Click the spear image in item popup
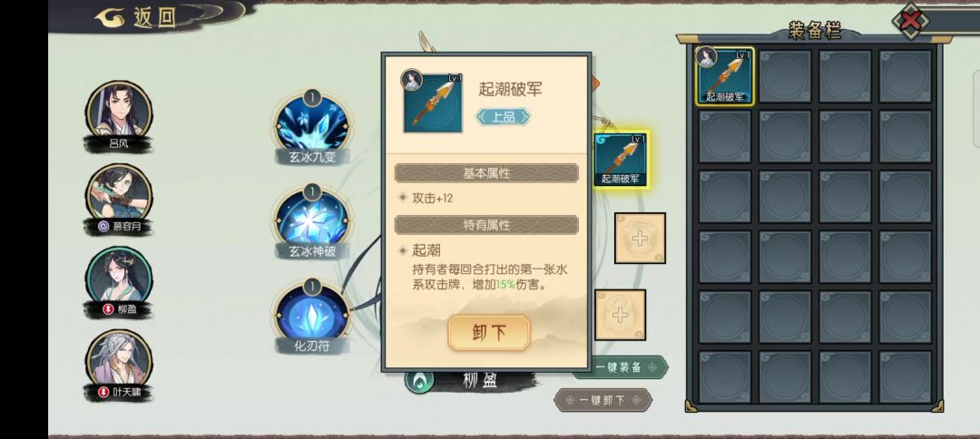 [x=433, y=102]
